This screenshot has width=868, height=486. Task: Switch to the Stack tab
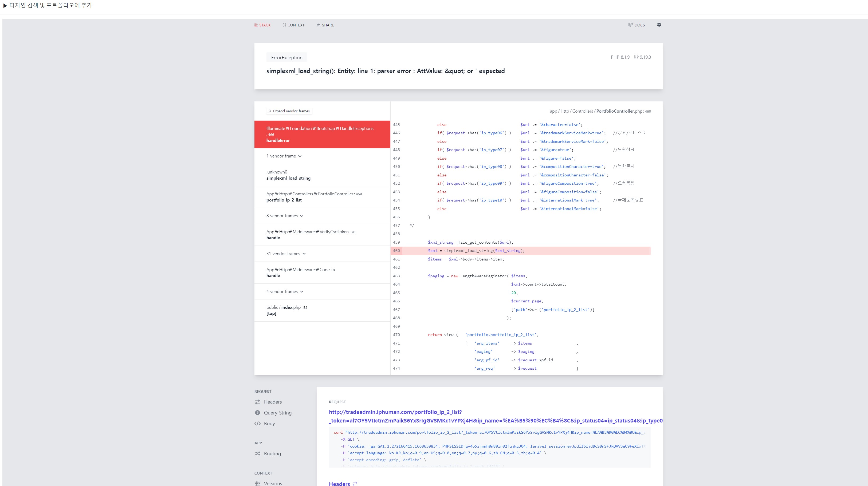coord(262,25)
